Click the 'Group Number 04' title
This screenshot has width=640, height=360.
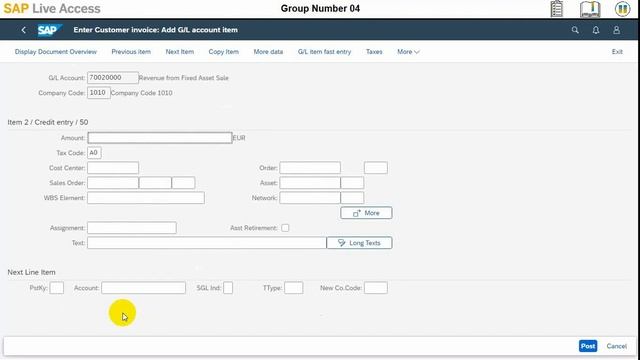320,9
